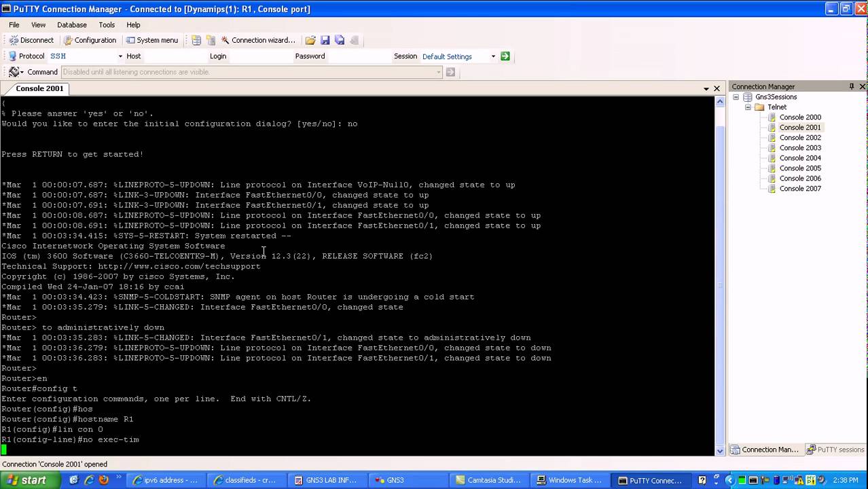Select the Console 2001 tab

[x=39, y=88]
